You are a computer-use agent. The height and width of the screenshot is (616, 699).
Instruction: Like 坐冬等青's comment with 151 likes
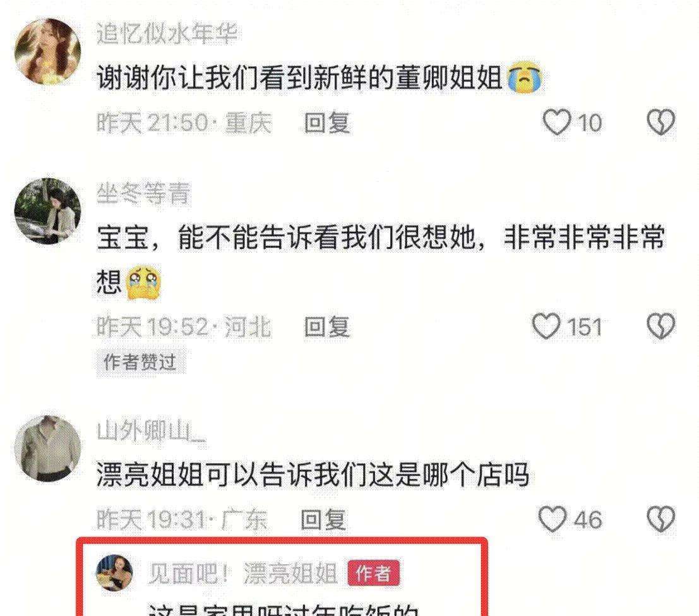[547, 326]
